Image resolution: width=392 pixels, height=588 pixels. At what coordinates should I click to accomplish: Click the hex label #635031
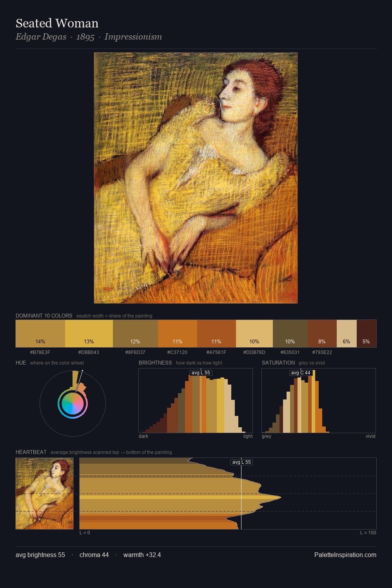290,352
